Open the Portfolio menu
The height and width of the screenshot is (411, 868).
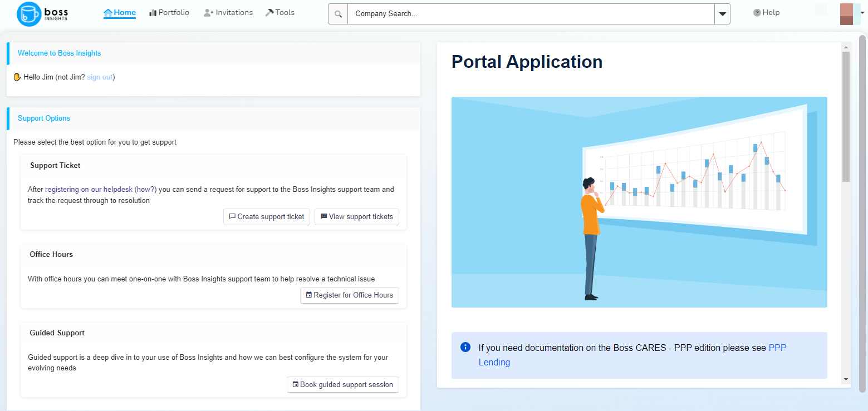169,13
